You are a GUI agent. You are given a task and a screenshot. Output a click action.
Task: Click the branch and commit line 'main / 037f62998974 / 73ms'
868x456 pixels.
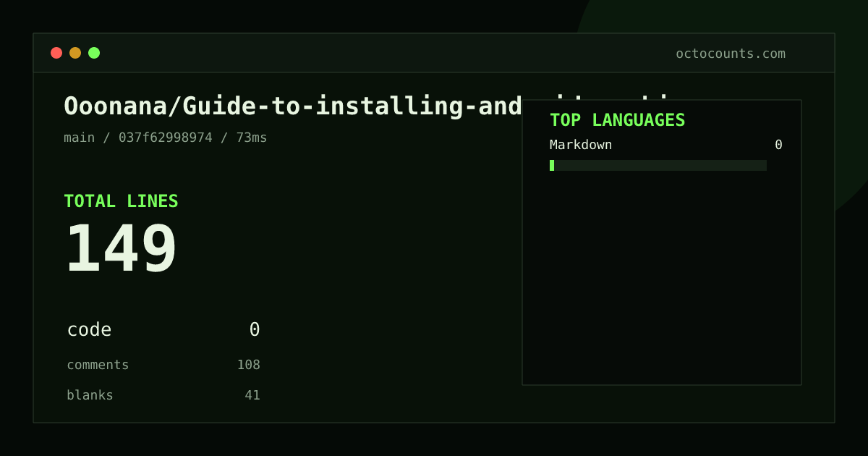coord(166,138)
